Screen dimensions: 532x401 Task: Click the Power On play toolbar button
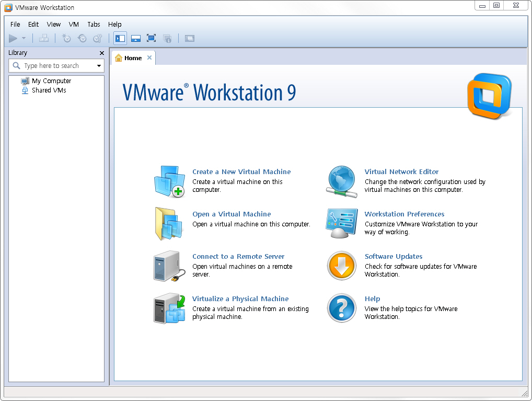tap(13, 38)
